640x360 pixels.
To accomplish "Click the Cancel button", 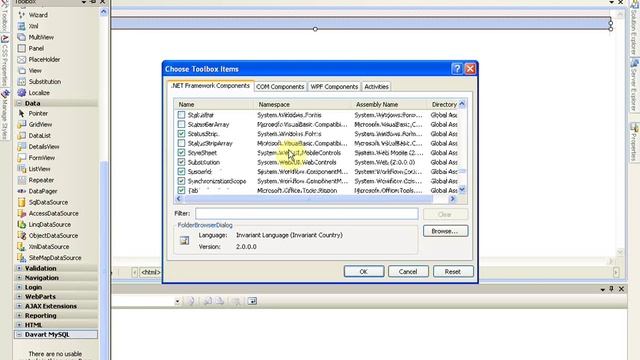I will (408, 271).
